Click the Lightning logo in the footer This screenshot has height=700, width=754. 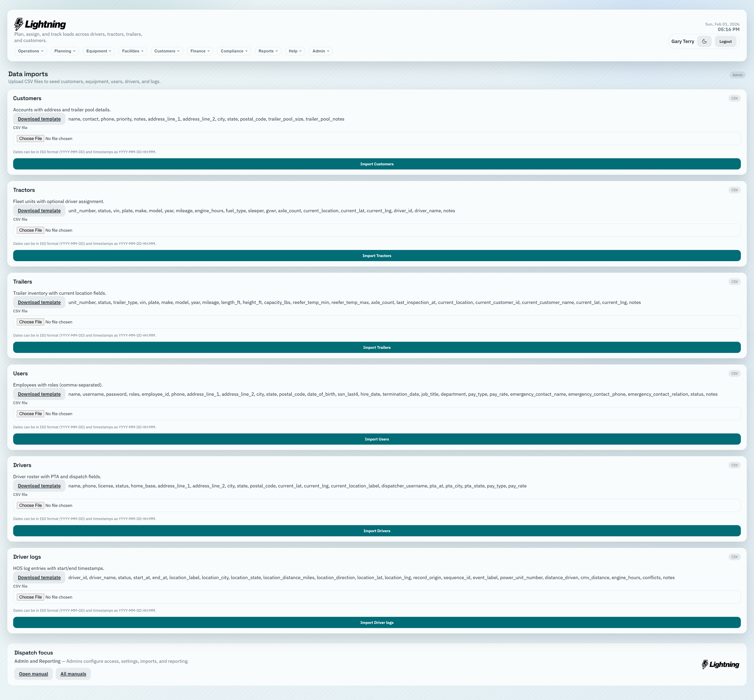point(720,664)
